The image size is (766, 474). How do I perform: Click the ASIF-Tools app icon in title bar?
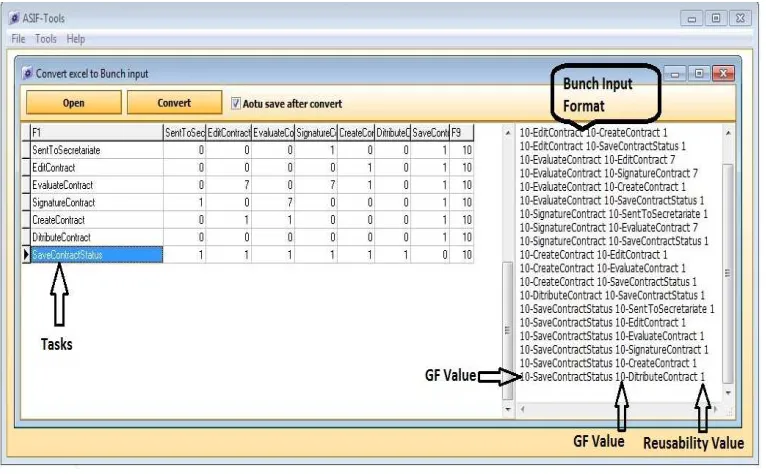click(14, 19)
